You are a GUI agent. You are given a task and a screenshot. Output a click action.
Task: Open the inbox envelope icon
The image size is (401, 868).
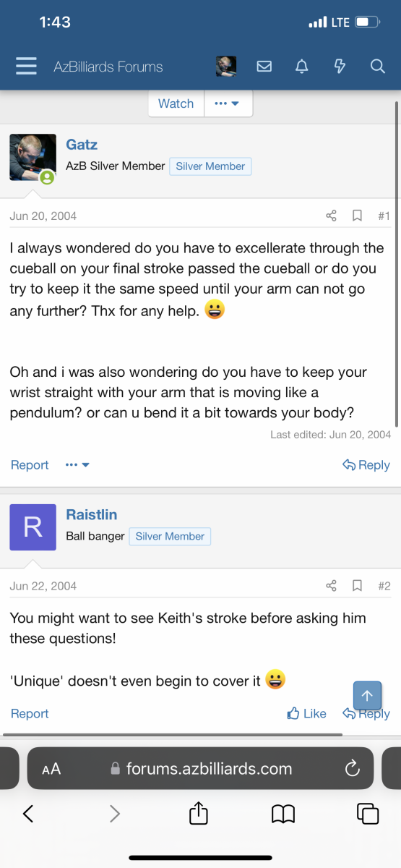(264, 67)
